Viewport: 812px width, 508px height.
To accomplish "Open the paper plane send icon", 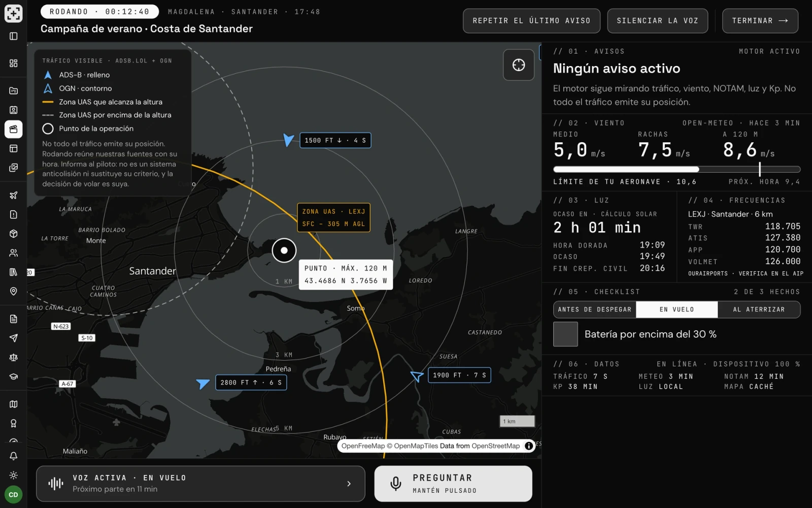I will click(x=14, y=338).
